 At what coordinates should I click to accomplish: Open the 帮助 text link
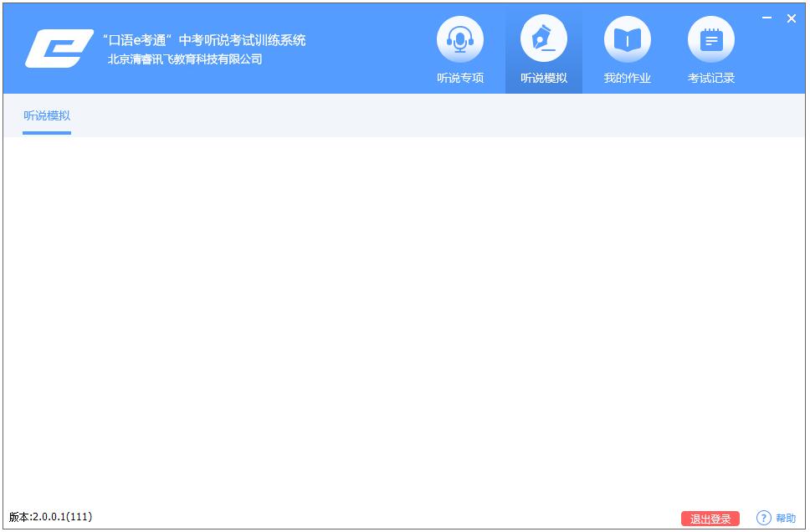[x=786, y=519]
